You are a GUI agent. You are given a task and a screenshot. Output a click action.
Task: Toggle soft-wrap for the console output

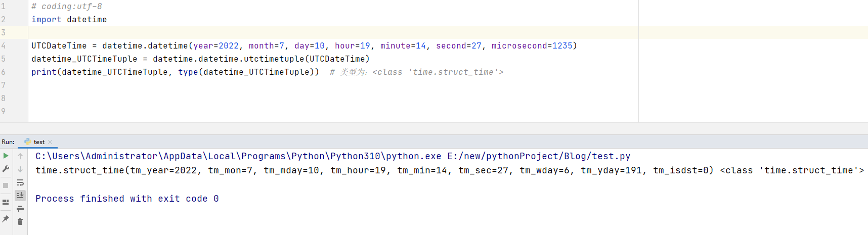point(20,182)
